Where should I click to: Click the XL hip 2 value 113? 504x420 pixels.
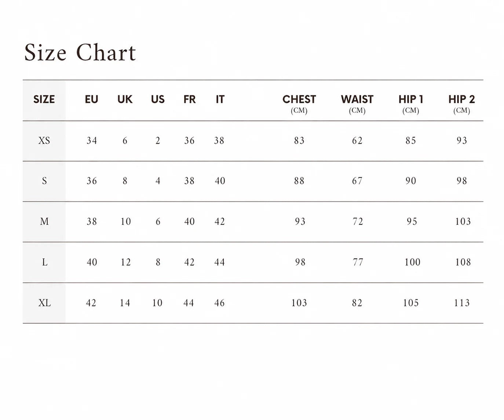(462, 303)
